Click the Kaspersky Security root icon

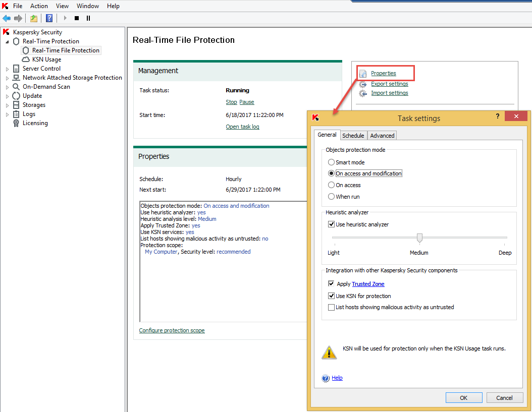click(x=6, y=31)
